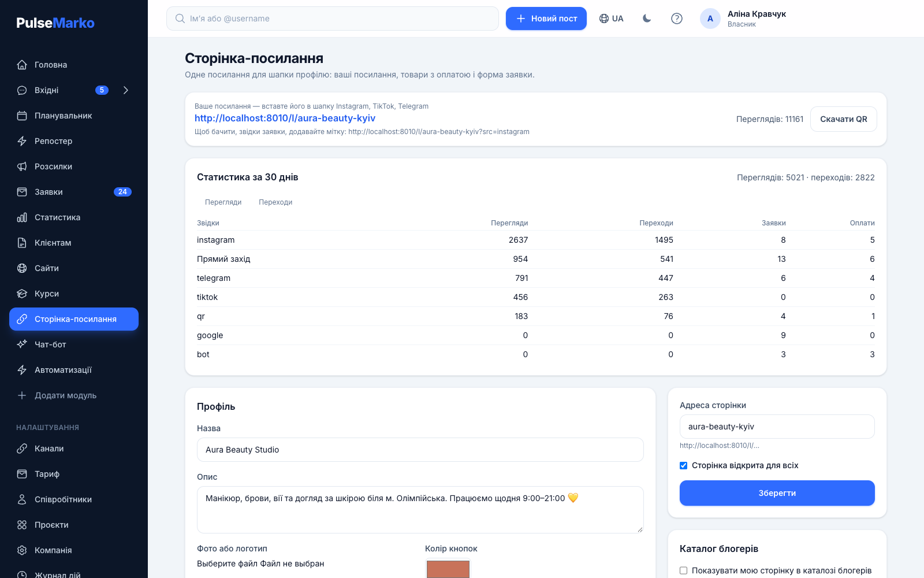
Task: Enable showing page in bloggers catalog
Action: click(684, 570)
